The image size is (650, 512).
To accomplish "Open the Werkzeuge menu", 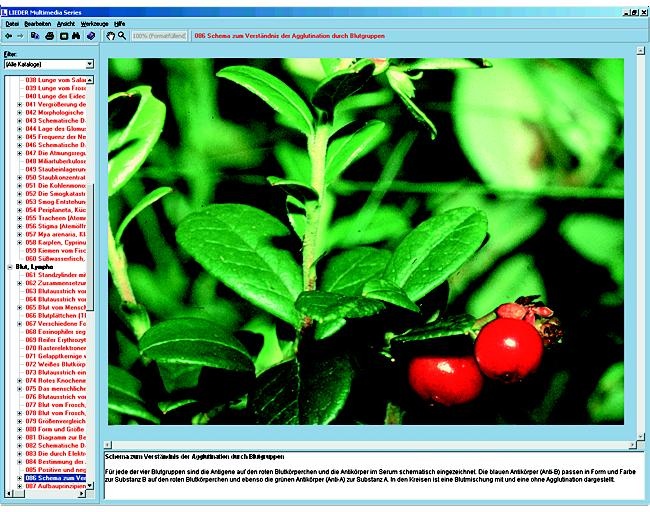I will point(95,21).
